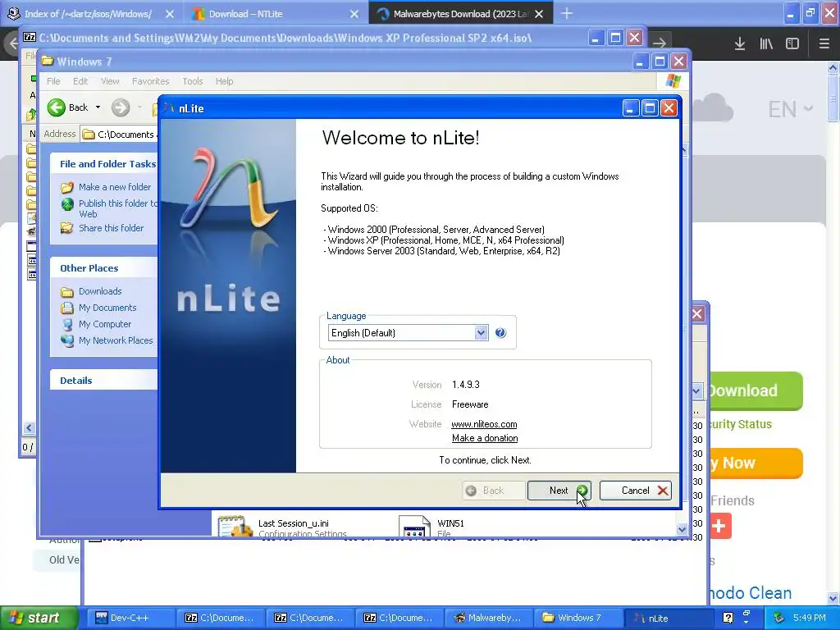This screenshot has width=840, height=630.
Task: Open File menu in Windows 7 explorer
Action: click(53, 81)
